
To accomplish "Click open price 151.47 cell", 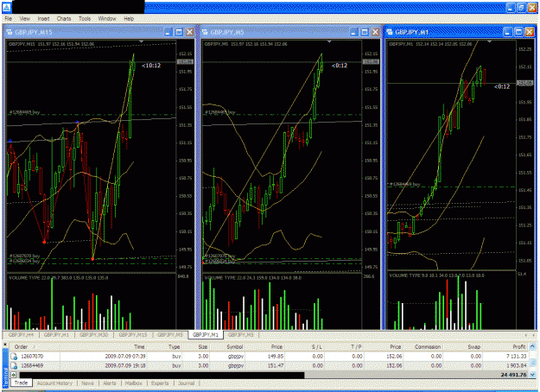I will 276,365.
